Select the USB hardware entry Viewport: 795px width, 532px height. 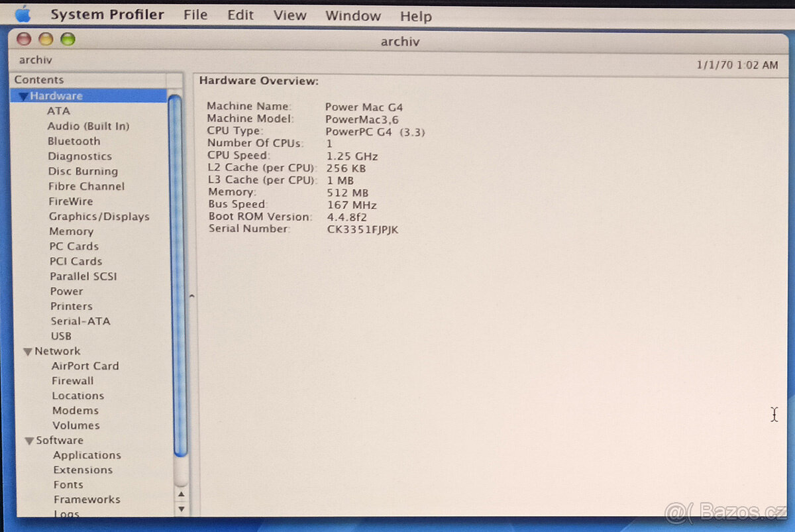[61, 336]
